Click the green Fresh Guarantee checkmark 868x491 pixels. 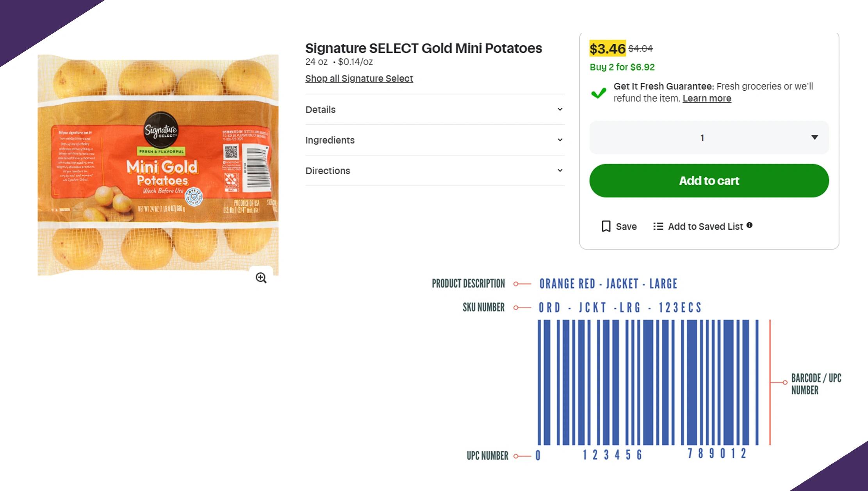click(x=598, y=93)
